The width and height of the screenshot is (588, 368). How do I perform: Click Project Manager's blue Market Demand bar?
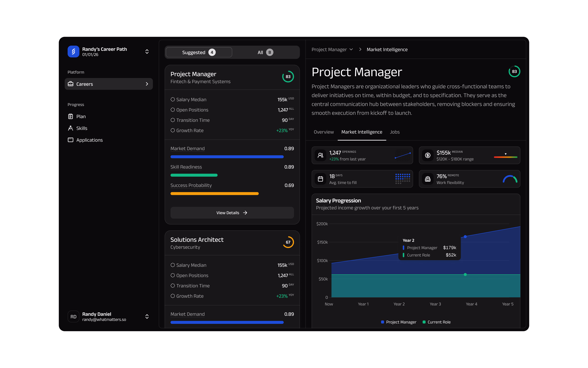227,157
